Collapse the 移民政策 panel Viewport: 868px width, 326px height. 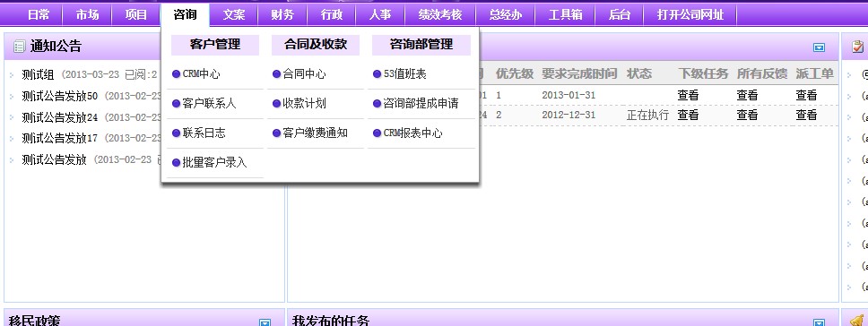pyautogui.click(x=265, y=323)
